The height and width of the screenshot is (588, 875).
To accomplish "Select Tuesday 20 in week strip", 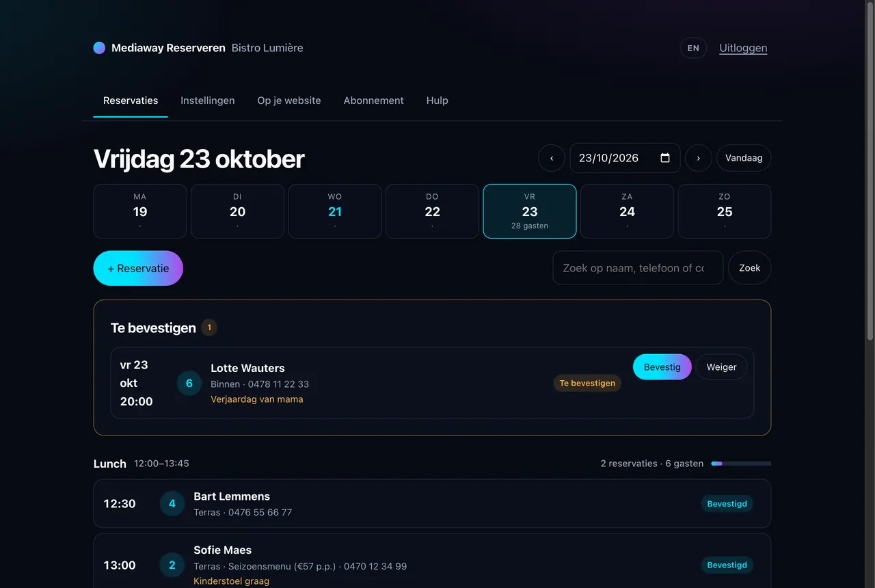I will click(x=237, y=211).
